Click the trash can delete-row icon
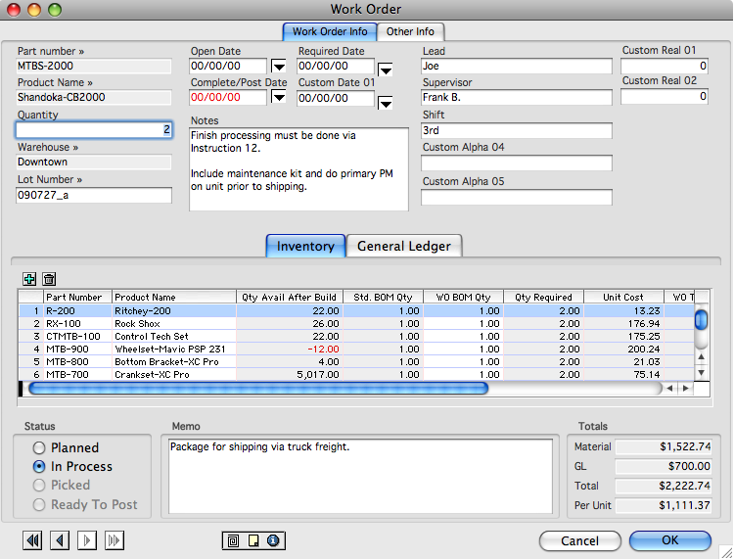This screenshot has height=560, width=734. coord(49,280)
